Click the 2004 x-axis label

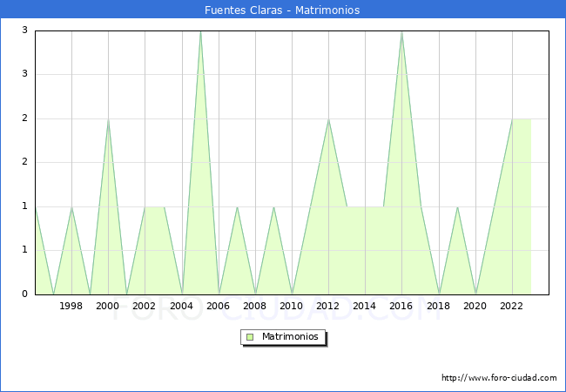[x=181, y=306]
